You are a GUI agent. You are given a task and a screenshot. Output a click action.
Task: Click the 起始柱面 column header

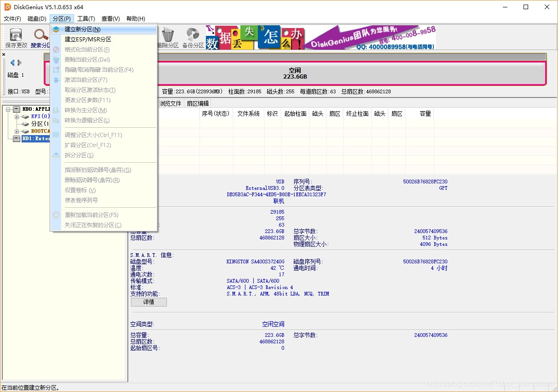tap(296, 114)
